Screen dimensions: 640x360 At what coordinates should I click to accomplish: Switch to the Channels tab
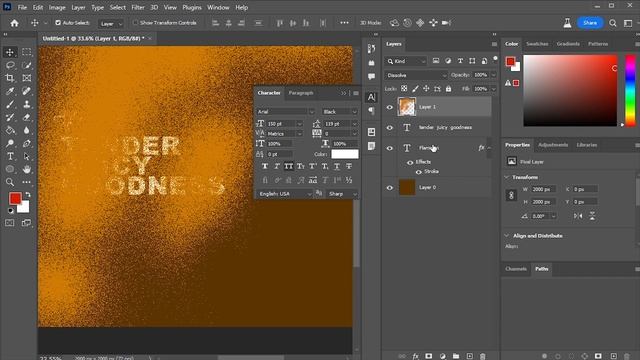pyautogui.click(x=516, y=269)
